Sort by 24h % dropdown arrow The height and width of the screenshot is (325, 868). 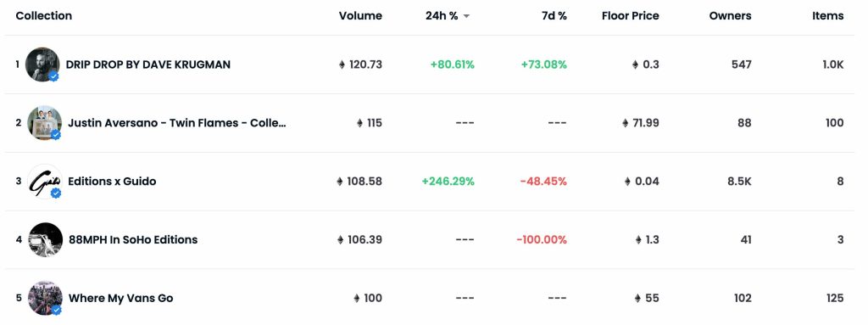coord(466,16)
